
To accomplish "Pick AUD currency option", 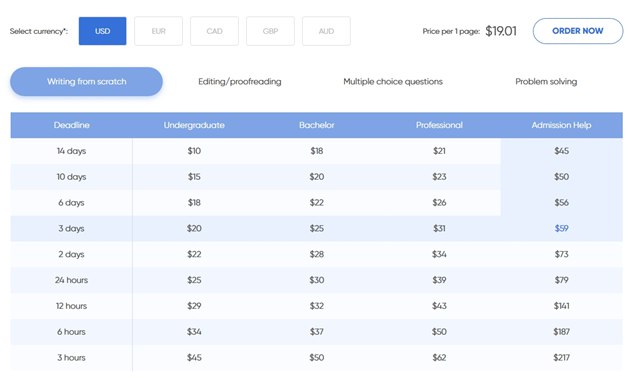I will [326, 31].
